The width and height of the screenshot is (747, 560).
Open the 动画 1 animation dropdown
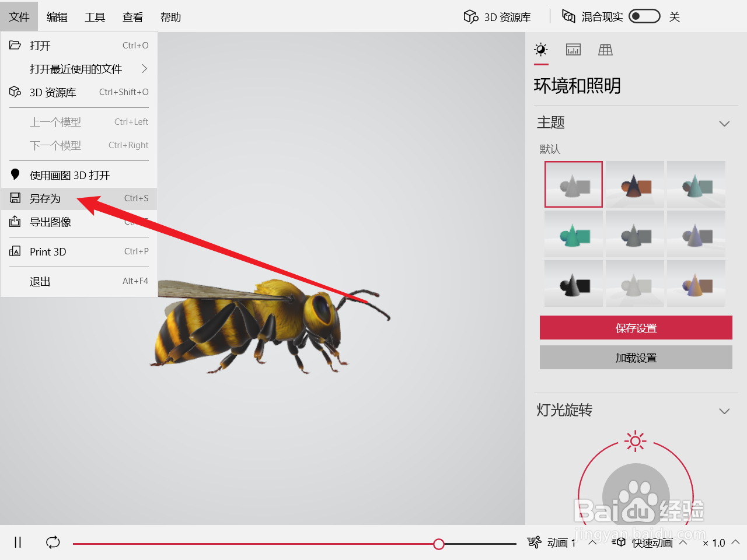pos(592,542)
